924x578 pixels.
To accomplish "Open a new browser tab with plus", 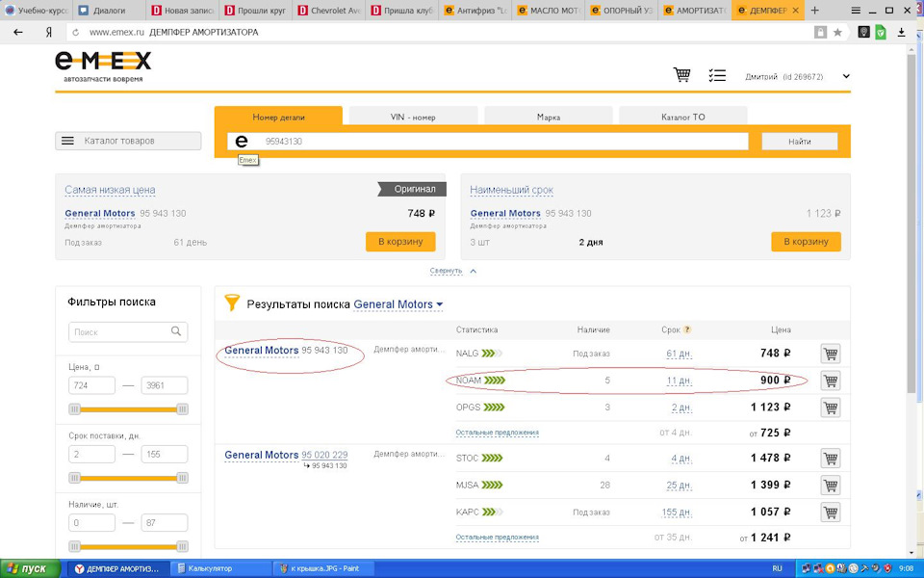I will 814,10.
